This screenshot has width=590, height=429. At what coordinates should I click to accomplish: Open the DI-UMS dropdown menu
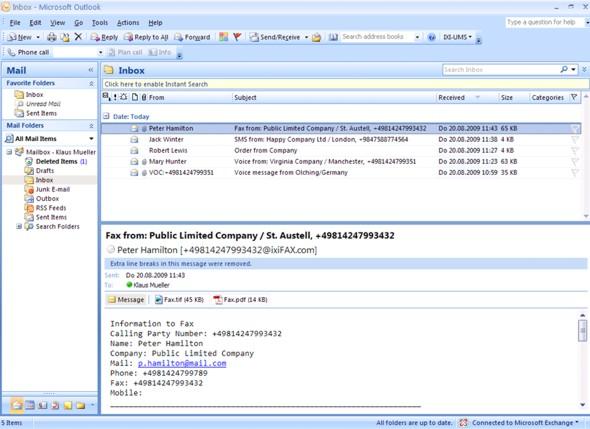click(457, 37)
